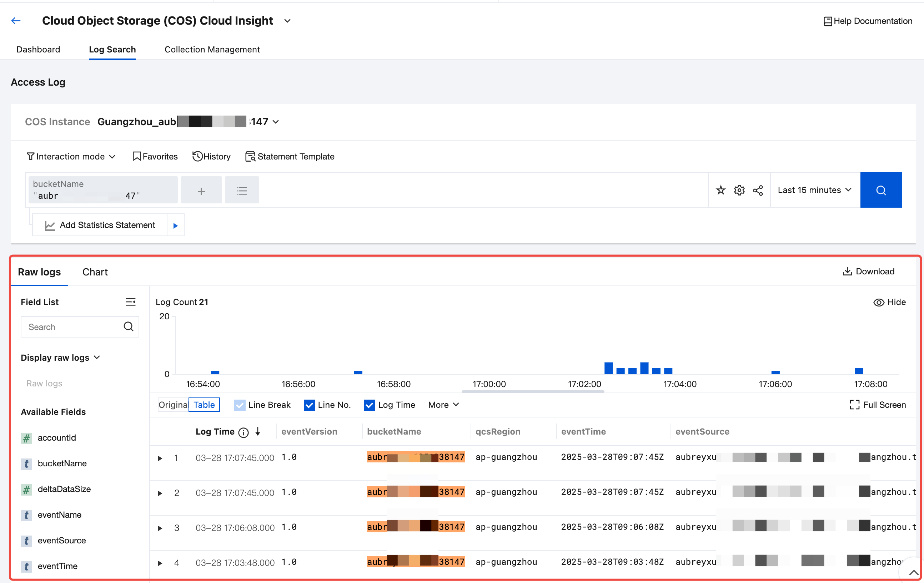The image size is (924, 583).
Task: Toggle the Line Break checkbox
Action: [240, 405]
